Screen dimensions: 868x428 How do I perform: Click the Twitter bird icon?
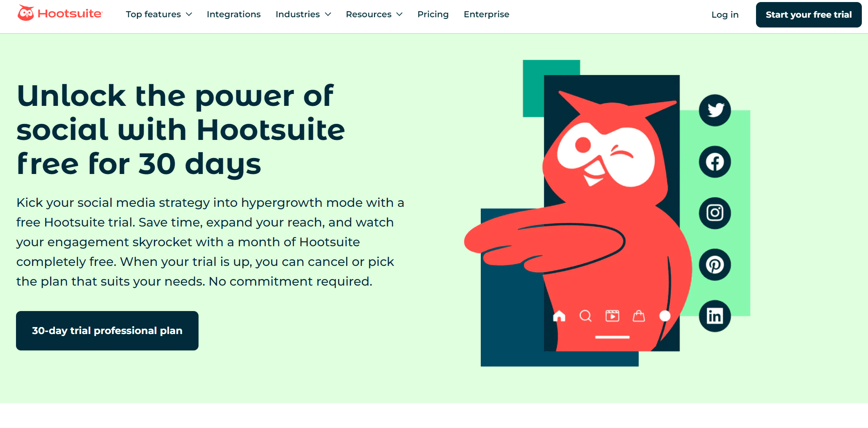pos(715,110)
